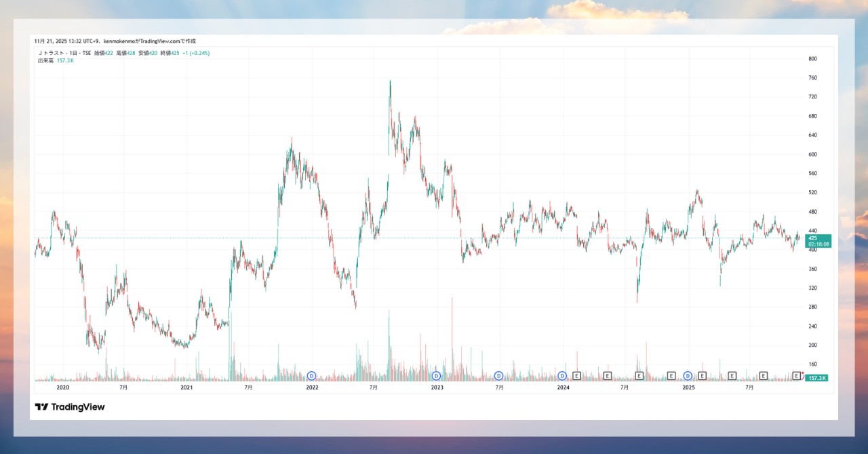Click the 2023 label on the time axis

(437, 387)
